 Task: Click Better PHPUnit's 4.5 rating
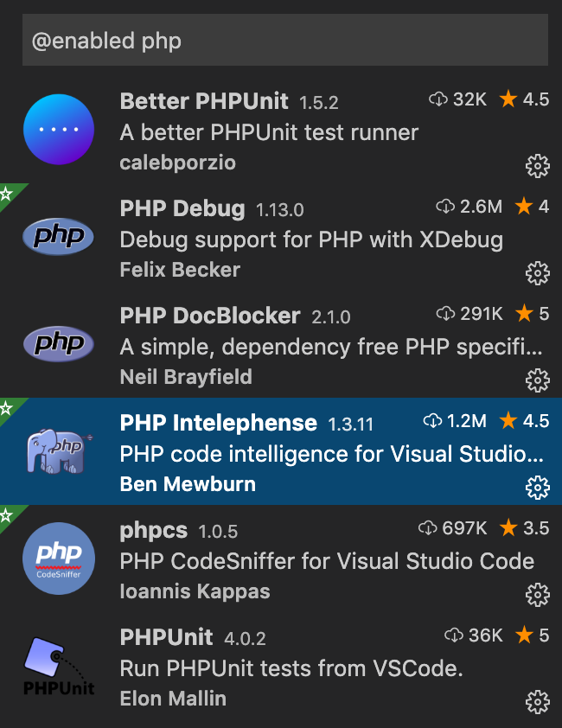[x=538, y=99]
